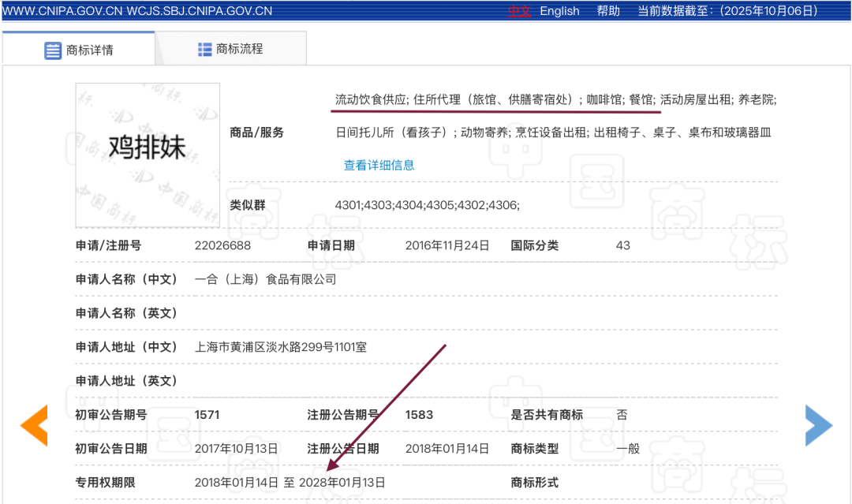Click the 商品/服务 label
The width and height of the screenshot is (852, 504).
[256, 133]
